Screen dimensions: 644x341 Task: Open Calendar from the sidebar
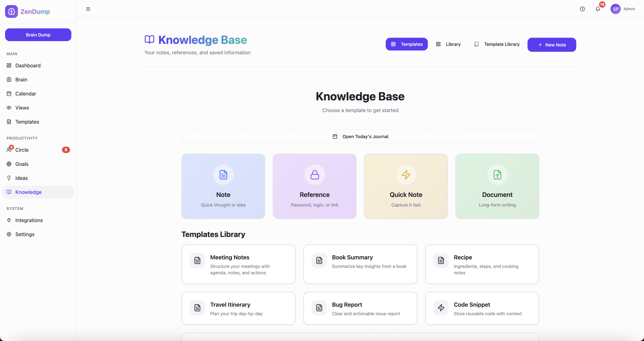(x=26, y=93)
